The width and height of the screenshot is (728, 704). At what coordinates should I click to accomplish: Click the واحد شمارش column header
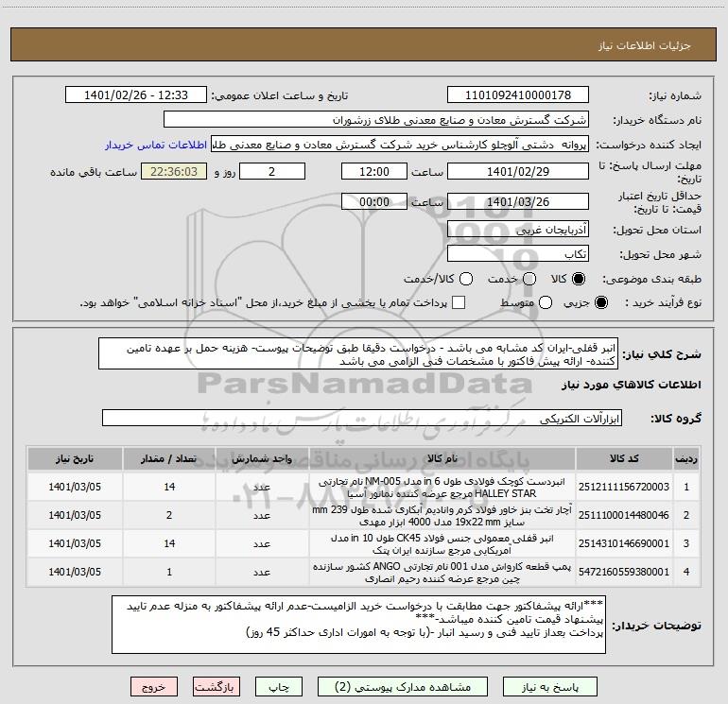262,459
